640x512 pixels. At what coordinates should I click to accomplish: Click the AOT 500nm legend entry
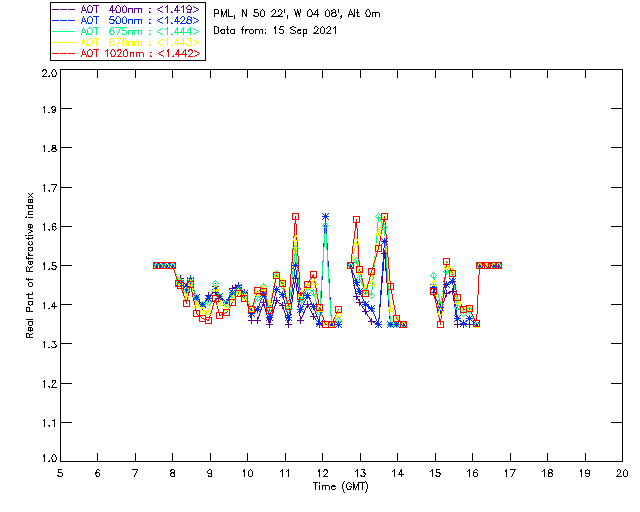pos(127,20)
